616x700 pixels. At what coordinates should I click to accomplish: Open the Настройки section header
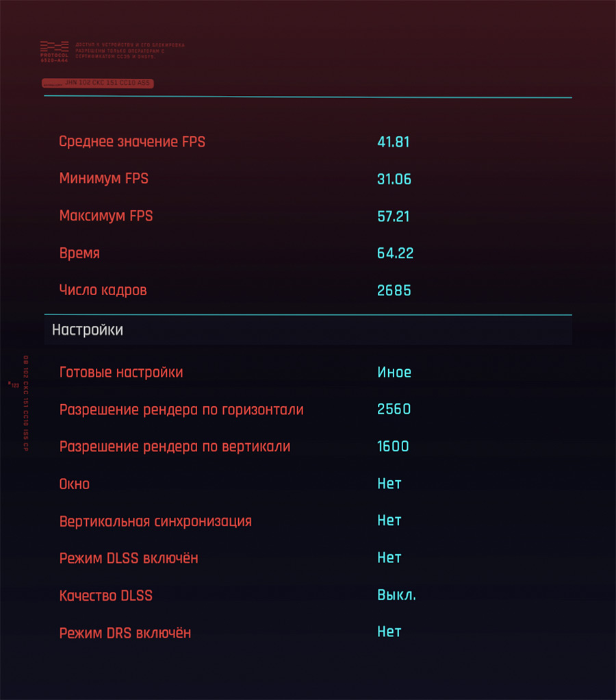[308, 330]
